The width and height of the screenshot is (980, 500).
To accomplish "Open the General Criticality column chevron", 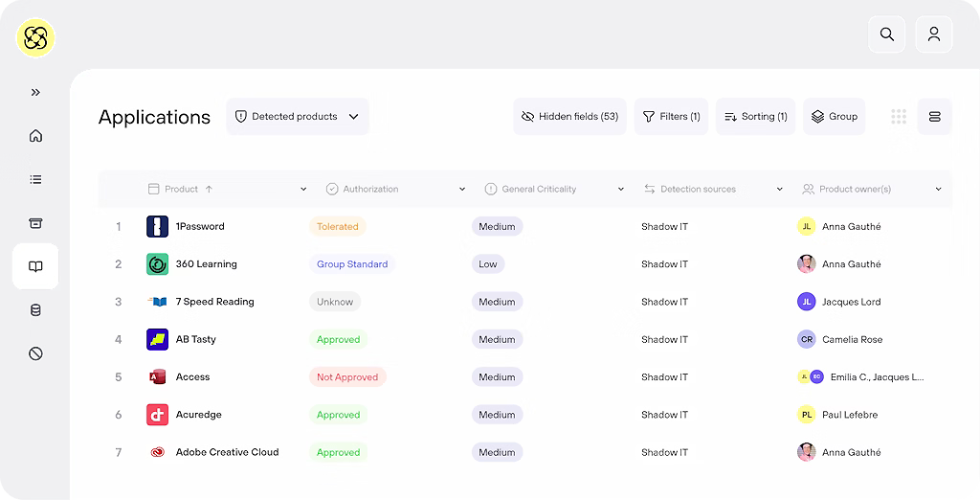I will [620, 189].
